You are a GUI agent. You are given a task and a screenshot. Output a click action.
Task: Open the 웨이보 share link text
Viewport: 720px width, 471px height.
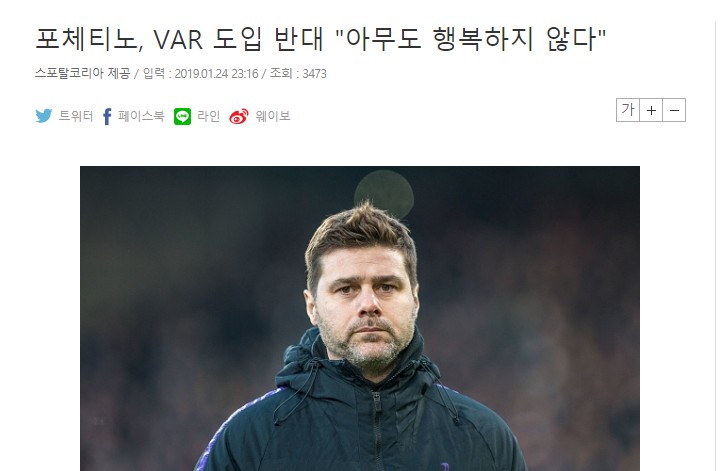273,116
